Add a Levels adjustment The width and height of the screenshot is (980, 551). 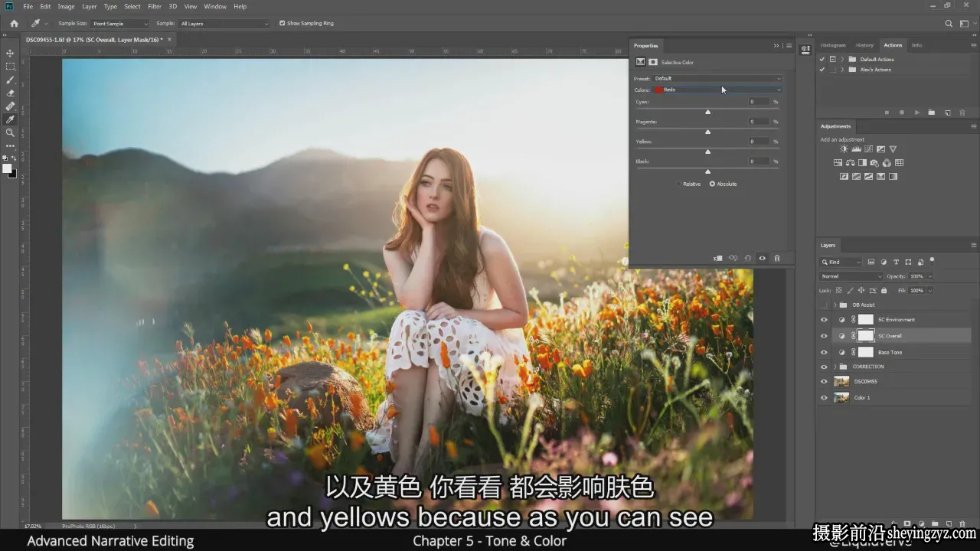tap(856, 149)
